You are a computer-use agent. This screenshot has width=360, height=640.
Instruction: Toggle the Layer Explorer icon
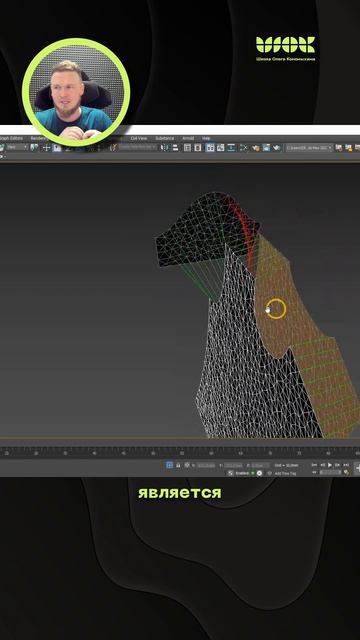tap(198, 148)
